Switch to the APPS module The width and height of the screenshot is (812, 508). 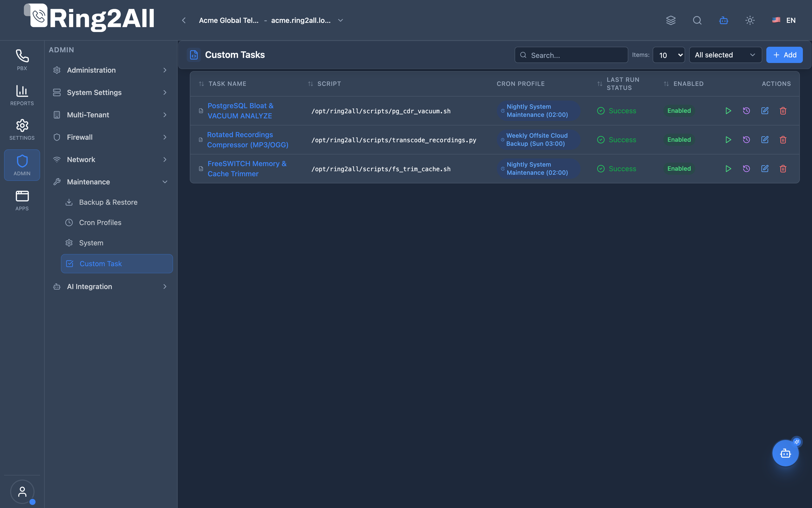tap(22, 201)
